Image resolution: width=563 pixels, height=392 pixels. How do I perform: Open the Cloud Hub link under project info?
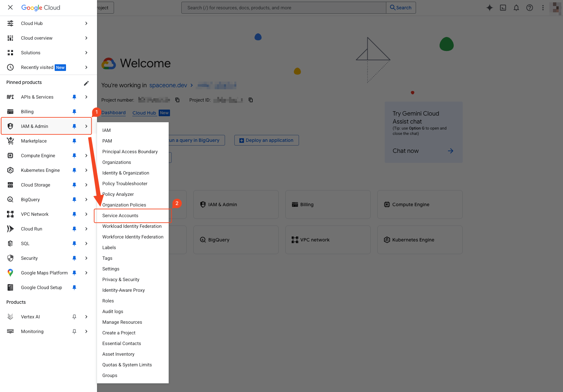(144, 113)
